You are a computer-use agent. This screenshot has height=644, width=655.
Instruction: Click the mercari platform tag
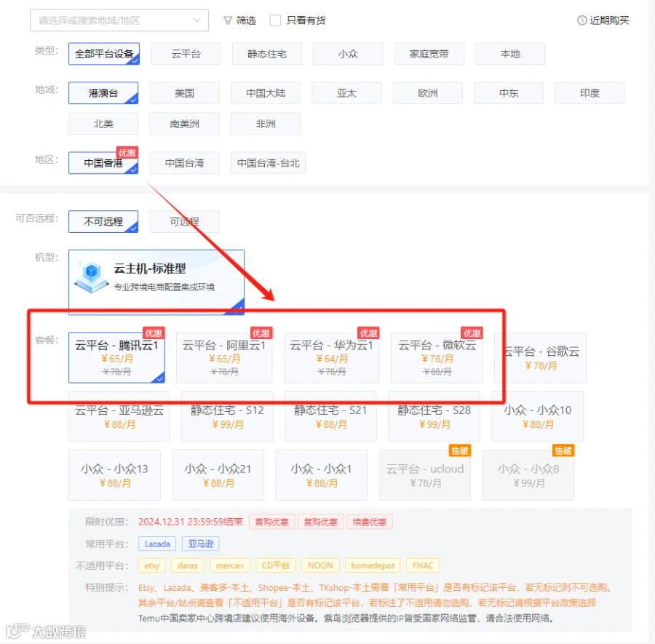click(230, 565)
